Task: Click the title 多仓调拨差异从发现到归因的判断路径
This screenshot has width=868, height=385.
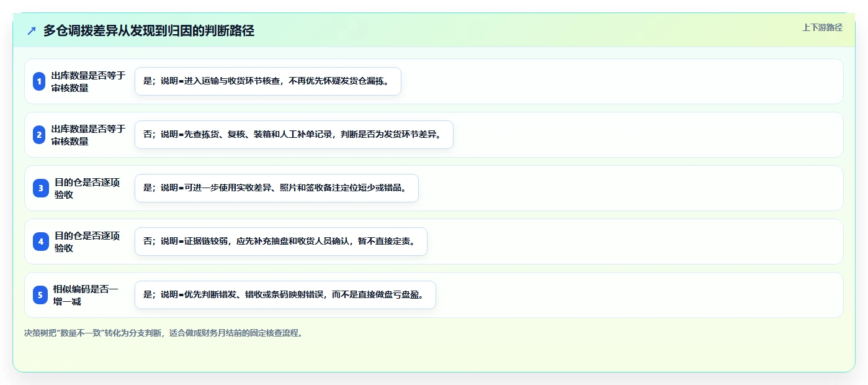Action: (149, 31)
